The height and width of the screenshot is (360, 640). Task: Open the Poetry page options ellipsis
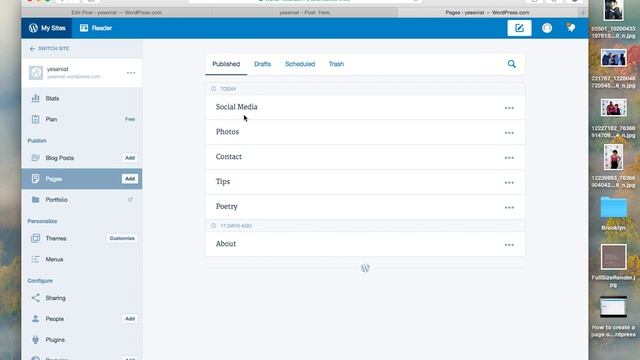click(509, 208)
